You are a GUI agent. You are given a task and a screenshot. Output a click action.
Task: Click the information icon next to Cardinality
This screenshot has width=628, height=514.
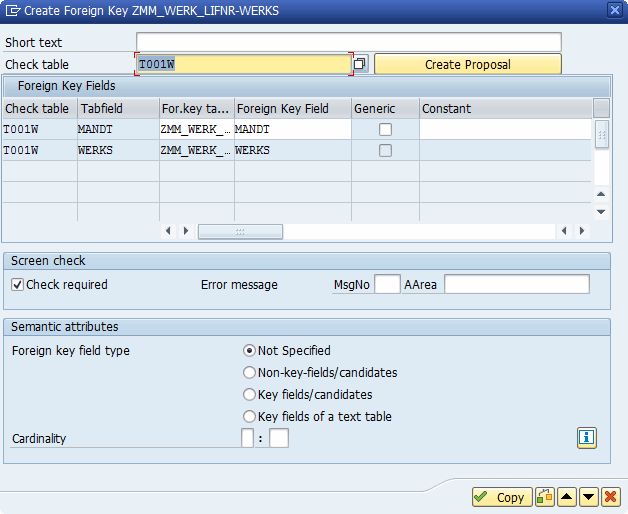click(x=587, y=437)
